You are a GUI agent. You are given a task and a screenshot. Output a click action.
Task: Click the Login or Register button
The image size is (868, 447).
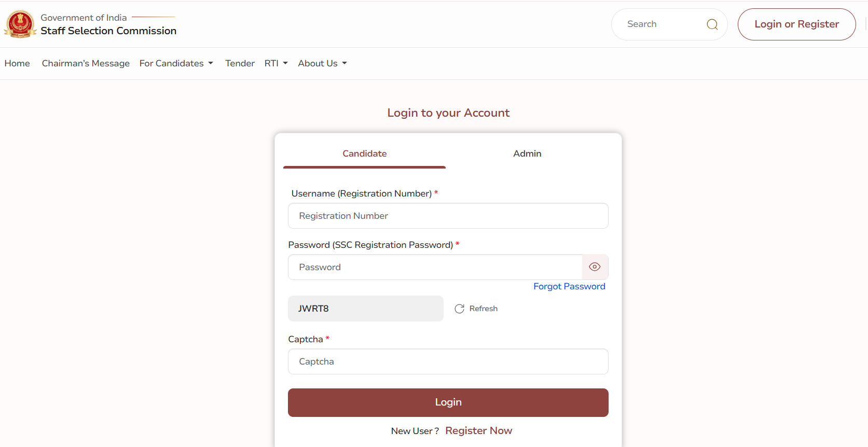pos(796,24)
